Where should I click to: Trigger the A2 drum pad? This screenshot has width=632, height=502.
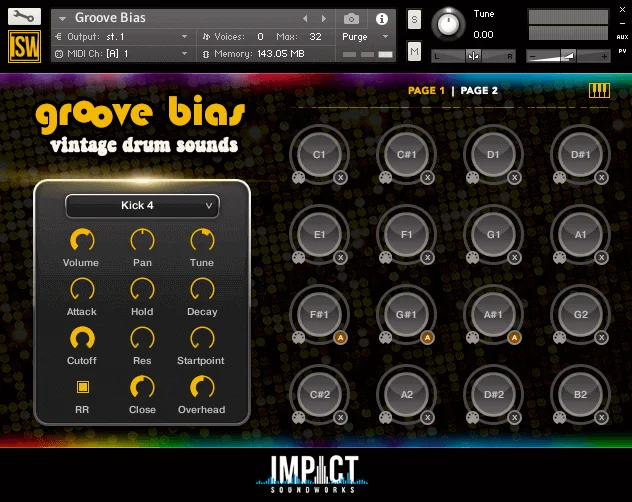pyautogui.click(x=406, y=394)
